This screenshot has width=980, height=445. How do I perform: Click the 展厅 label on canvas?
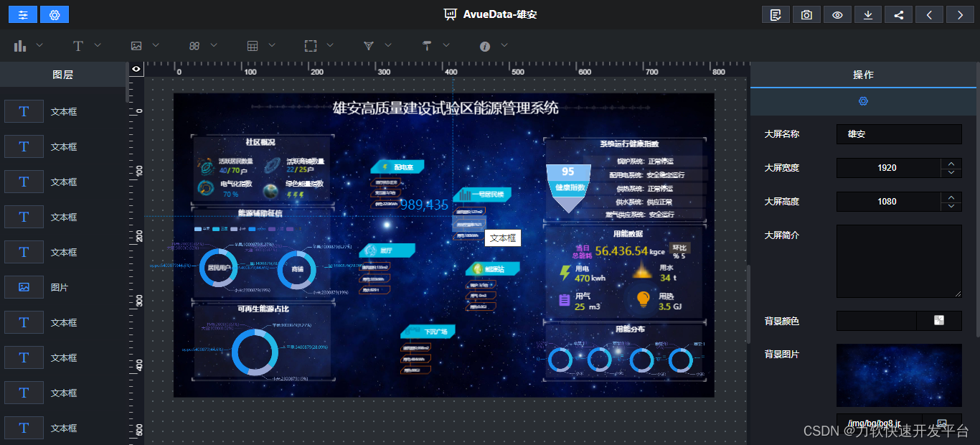(x=387, y=250)
